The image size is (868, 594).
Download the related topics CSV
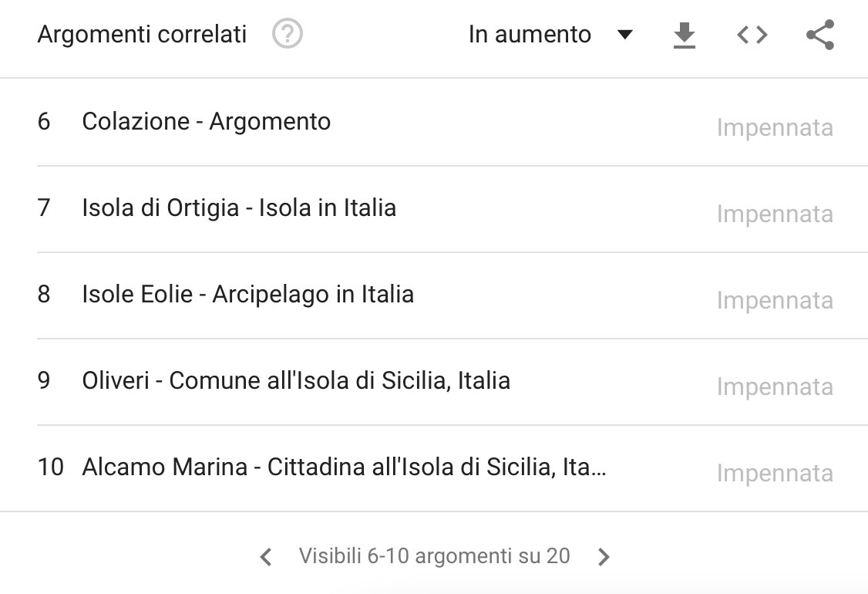(684, 35)
